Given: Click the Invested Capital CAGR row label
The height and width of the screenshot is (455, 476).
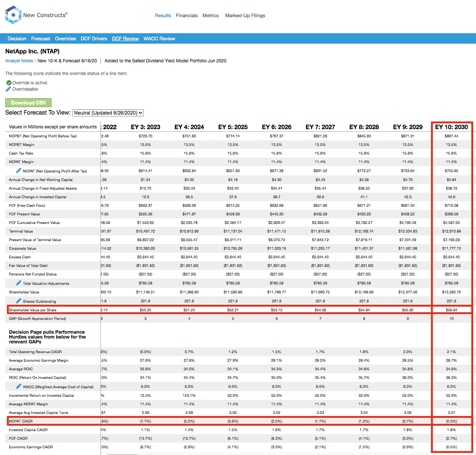Looking at the screenshot, I should [28, 430].
